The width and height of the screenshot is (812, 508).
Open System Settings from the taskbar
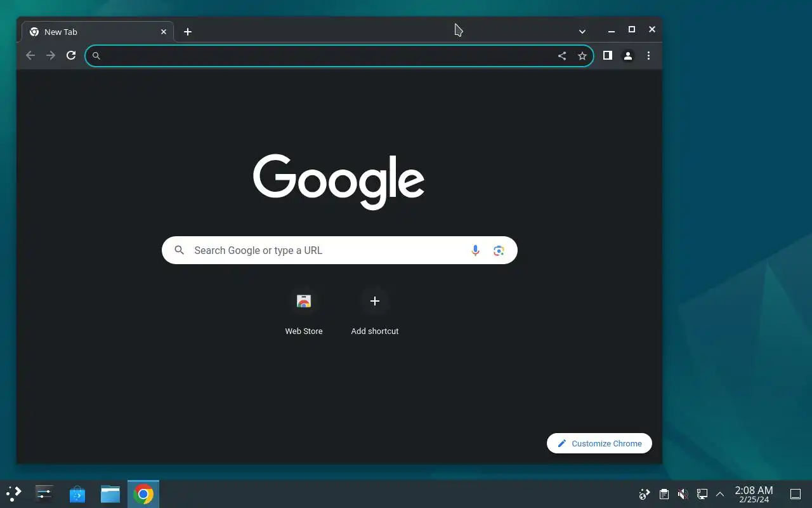coord(44,493)
